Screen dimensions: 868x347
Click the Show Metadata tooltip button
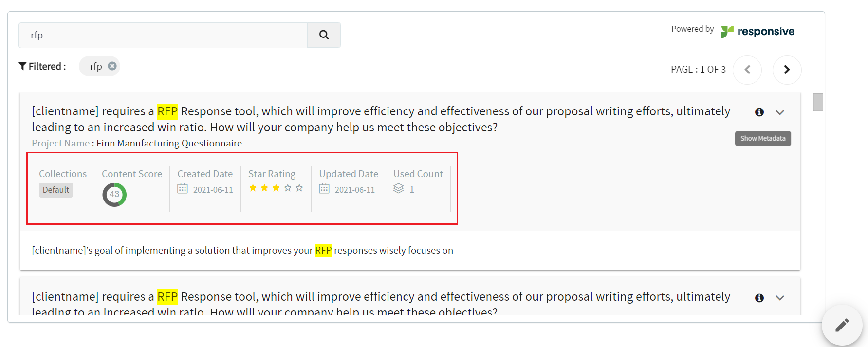[763, 139]
